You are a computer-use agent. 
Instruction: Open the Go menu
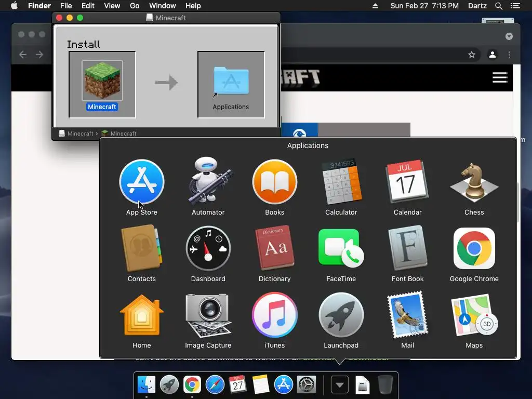tap(135, 6)
